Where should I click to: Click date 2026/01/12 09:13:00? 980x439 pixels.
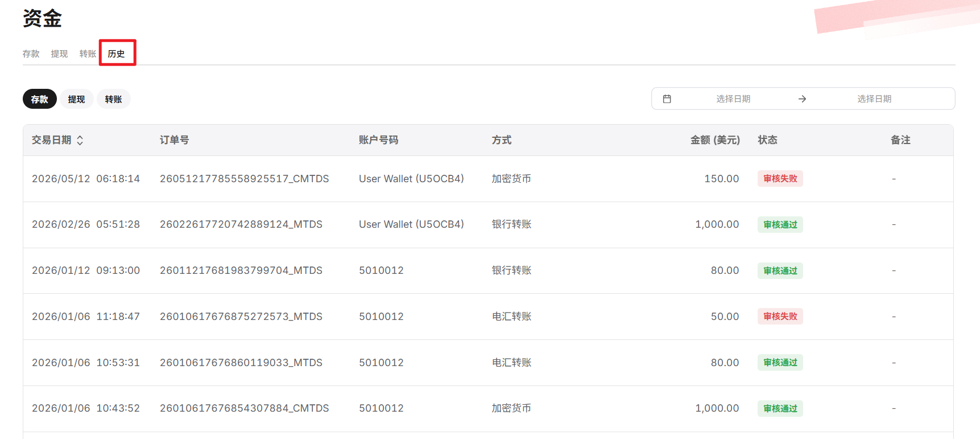pos(86,270)
